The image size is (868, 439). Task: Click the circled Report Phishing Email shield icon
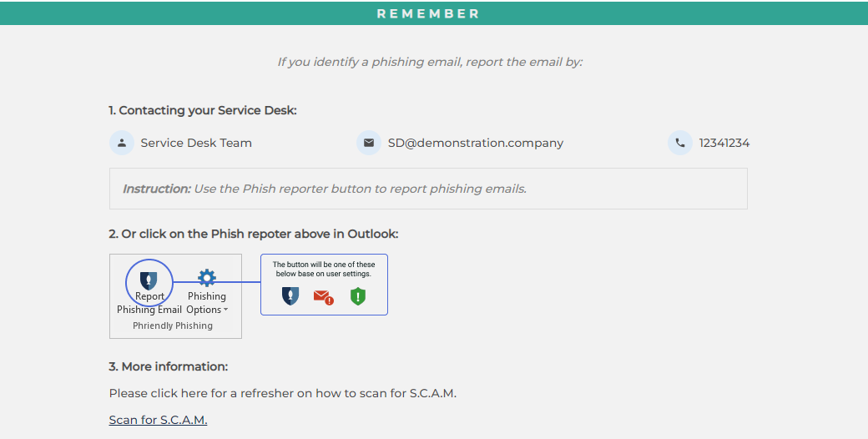point(149,280)
